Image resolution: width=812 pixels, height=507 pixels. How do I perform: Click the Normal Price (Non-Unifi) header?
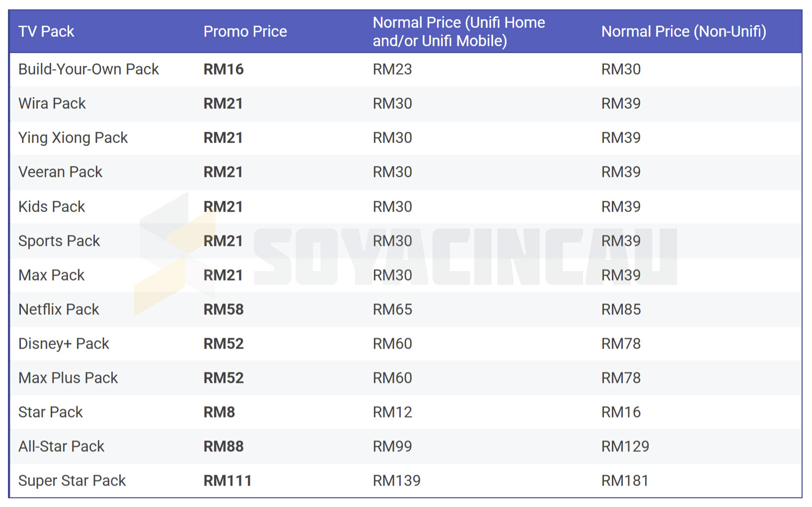pos(683,32)
